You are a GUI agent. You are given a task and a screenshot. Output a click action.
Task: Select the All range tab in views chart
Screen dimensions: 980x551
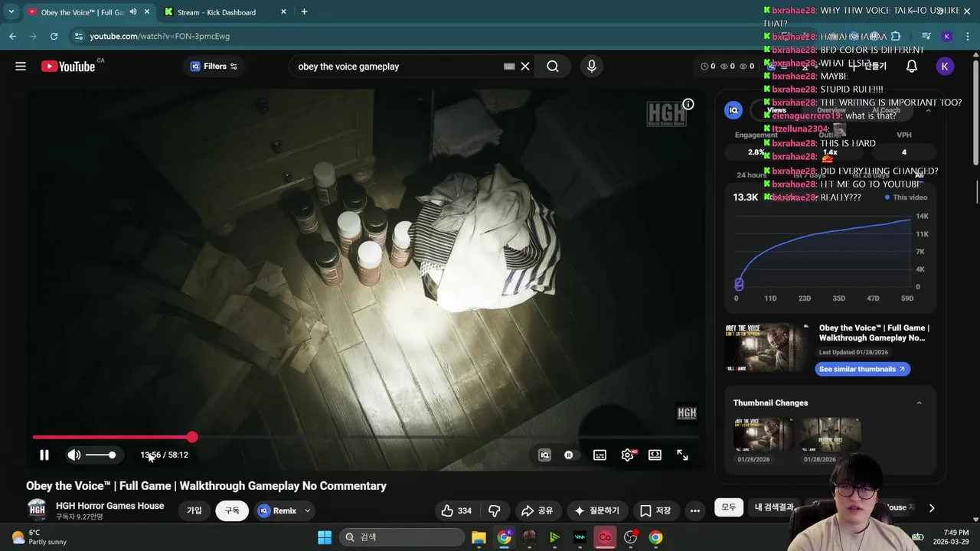point(920,175)
